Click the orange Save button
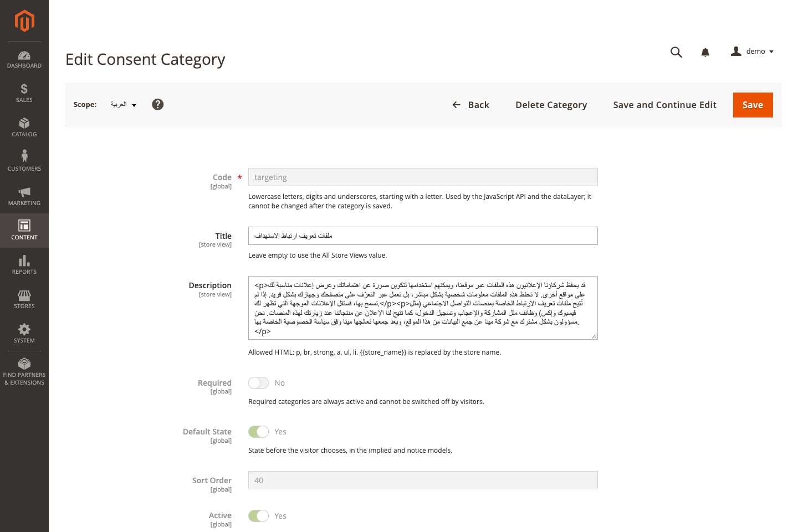 (753, 105)
